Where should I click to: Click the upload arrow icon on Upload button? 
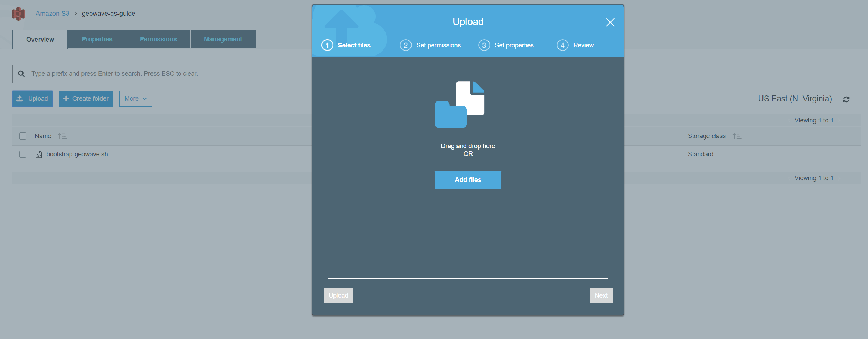pos(20,98)
